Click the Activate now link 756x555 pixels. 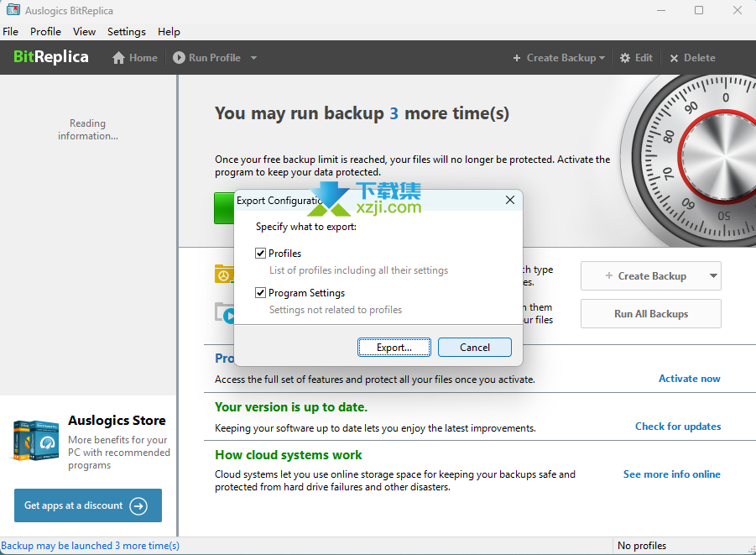(690, 379)
